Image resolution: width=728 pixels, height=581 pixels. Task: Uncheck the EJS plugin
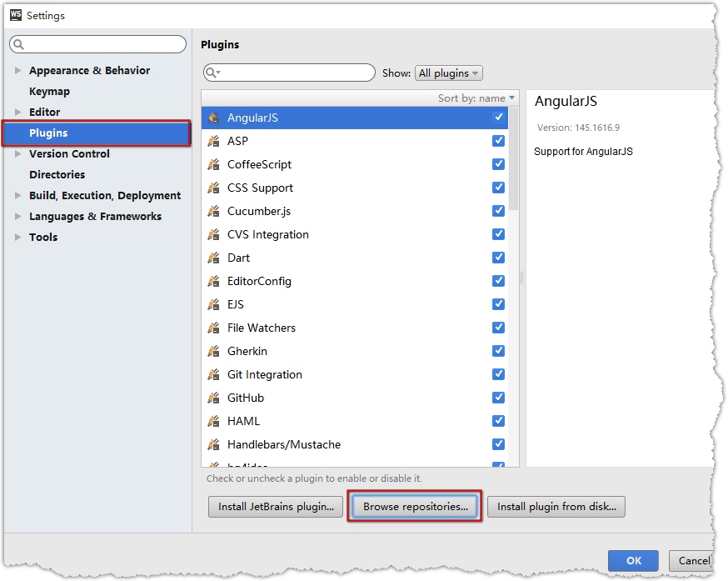498,304
